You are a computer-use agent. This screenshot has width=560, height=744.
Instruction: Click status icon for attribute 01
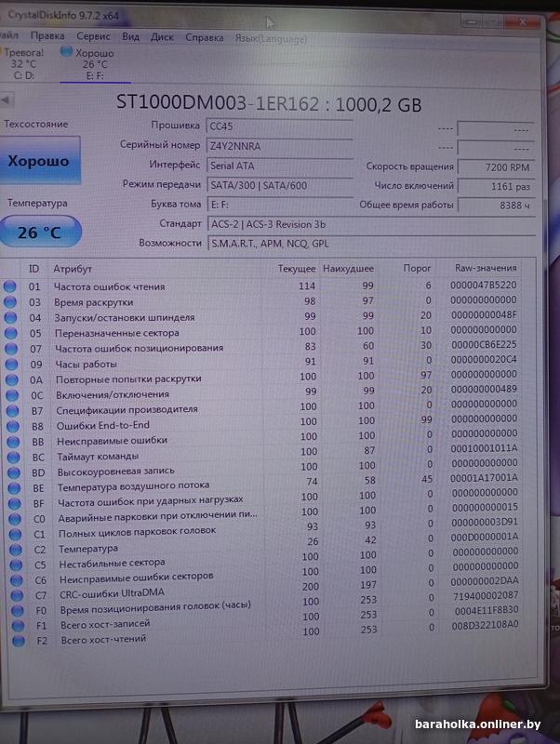click(x=10, y=286)
